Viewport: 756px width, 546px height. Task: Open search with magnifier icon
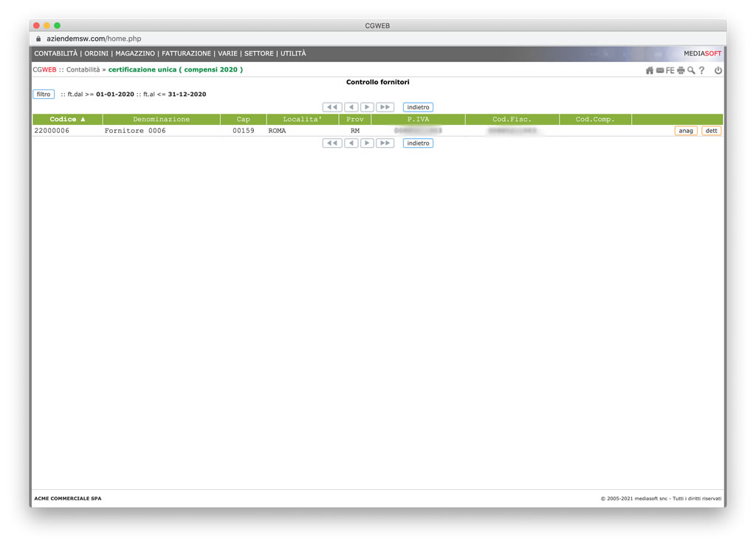[691, 70]
